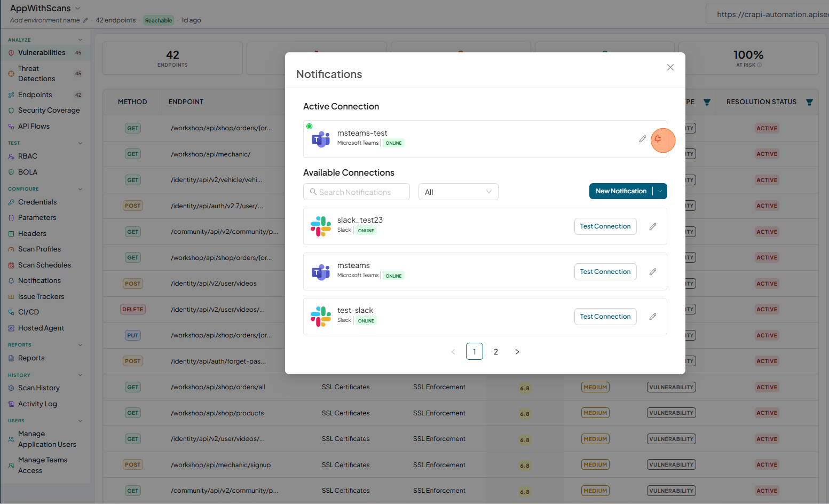Open Vulnerabilities in the sidebar
This screenshot has height=504, width=829.
click(45, 52)
